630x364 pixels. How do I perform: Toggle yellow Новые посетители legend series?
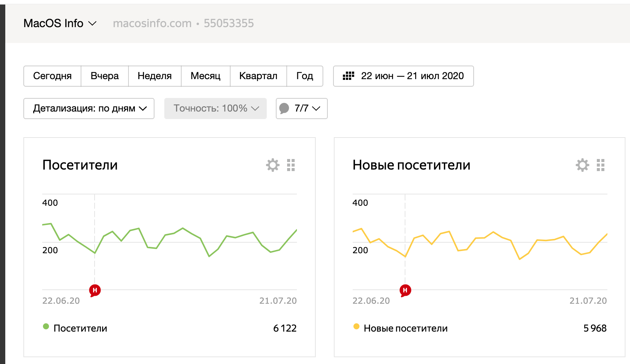click(356, 327)
